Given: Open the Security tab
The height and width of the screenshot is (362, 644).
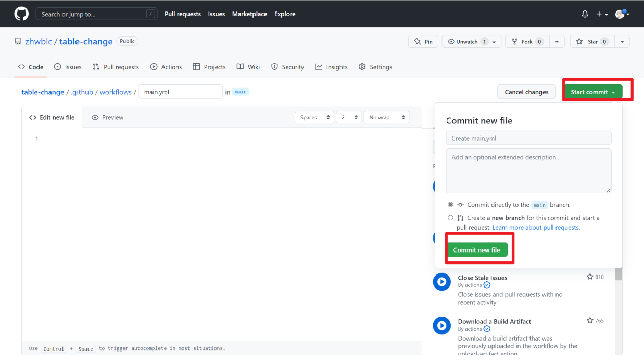Looking at the screenshot, I should click(287, 67).
